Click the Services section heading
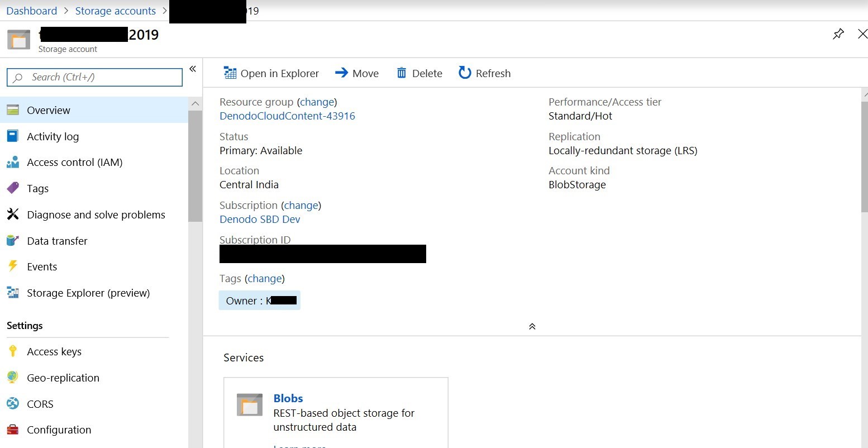Image resolution: width=868 pixels, height=448 pixels. coord(244,358)
